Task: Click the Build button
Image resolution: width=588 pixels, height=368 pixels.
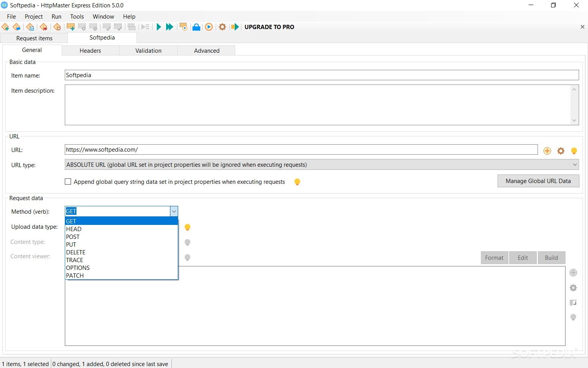Action: pos(552,258)
